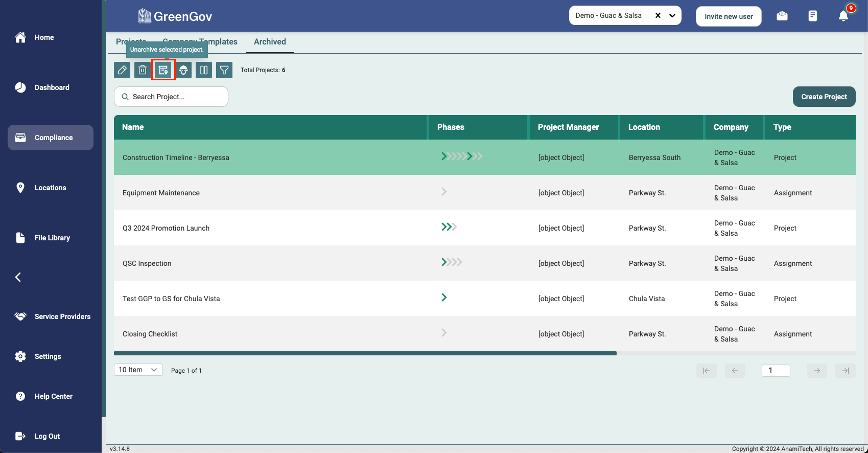Viewport: 868px width, 453px height.
Task: Clear the Demo - Guac & Salsa selection
Action: (658, 15)
